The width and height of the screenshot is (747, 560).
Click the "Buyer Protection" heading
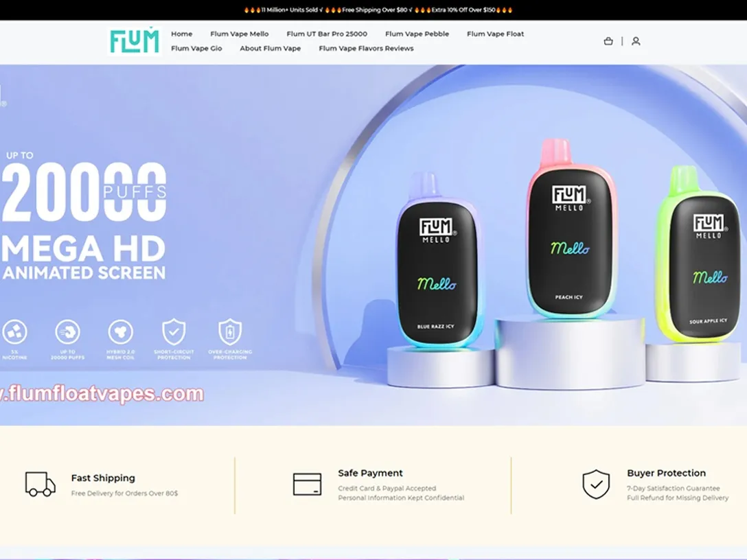(666, 473)
